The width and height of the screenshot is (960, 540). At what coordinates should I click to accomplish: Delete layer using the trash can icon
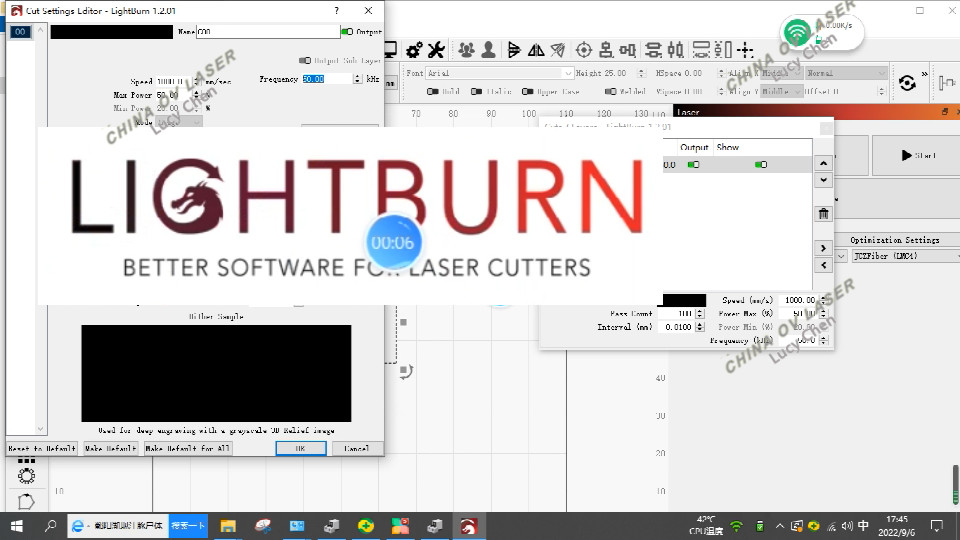823,213
